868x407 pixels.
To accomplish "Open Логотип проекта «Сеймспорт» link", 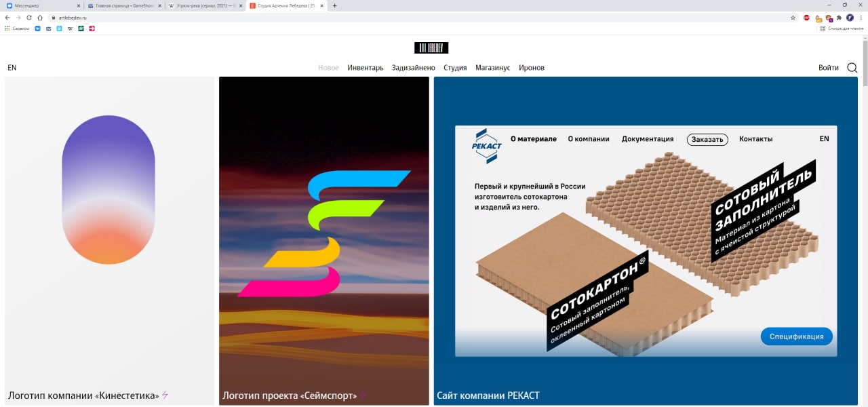I will (290, 395).
